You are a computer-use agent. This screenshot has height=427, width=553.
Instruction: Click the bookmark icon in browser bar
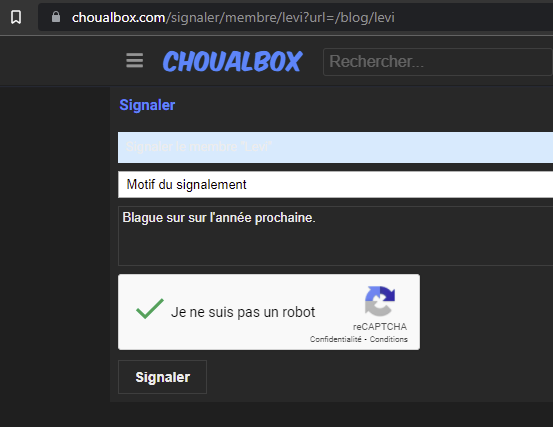coord(16,17)
